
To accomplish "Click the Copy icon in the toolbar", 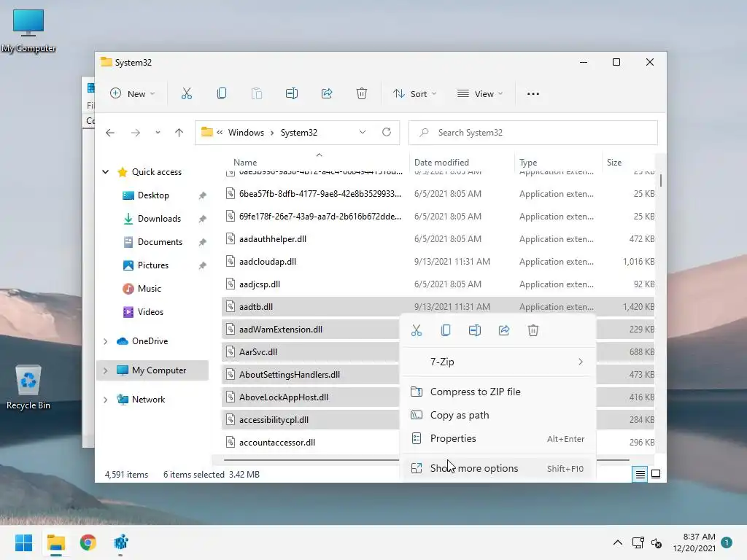I will (x=222, y=94).
